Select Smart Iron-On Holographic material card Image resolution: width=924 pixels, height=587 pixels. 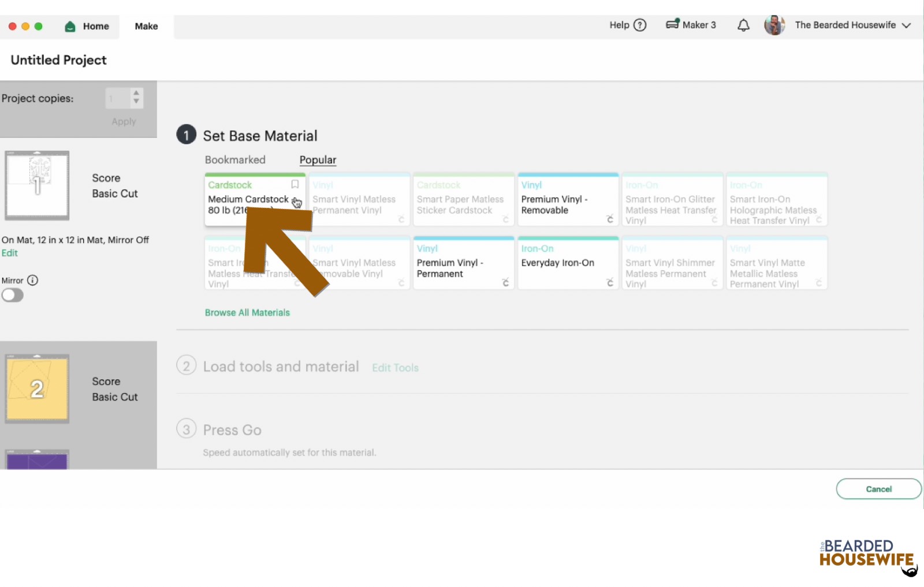777,199
